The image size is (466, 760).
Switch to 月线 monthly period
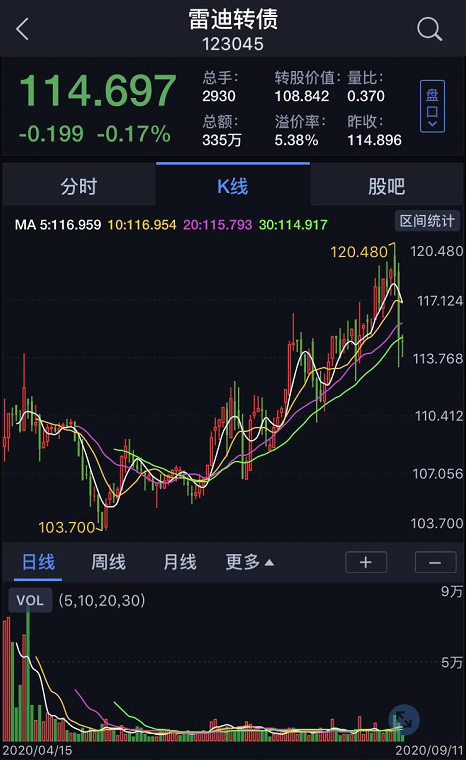(x=179, y=562)
